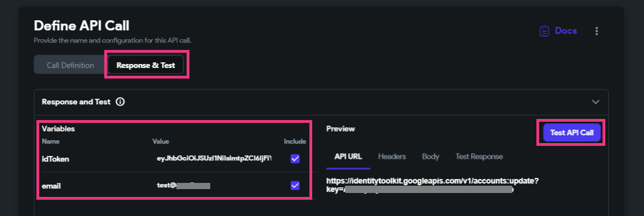Uncheck the Include checkbox for idToken
The height and width of the screenshot is (216, 644).
pyautogui.click(x=295, y=159)
